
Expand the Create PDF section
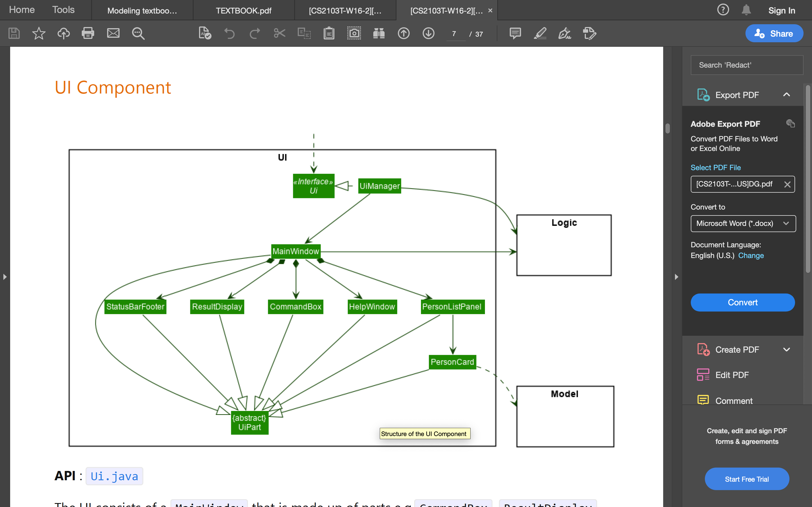pos(786,349)
